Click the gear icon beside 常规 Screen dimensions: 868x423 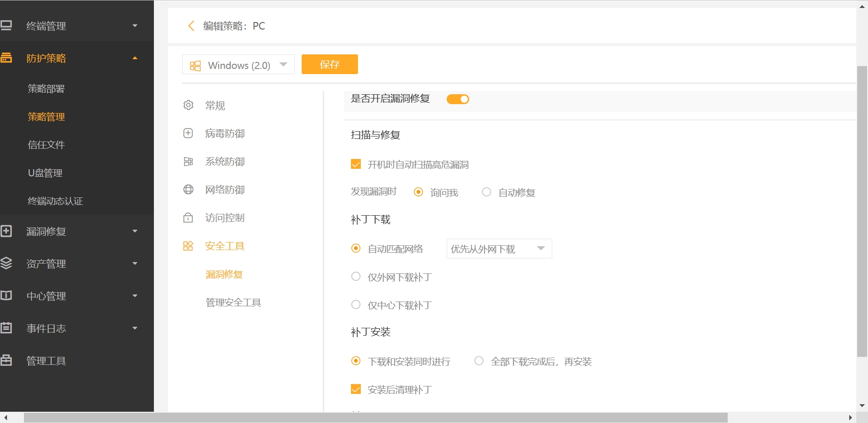pos(188,105)
